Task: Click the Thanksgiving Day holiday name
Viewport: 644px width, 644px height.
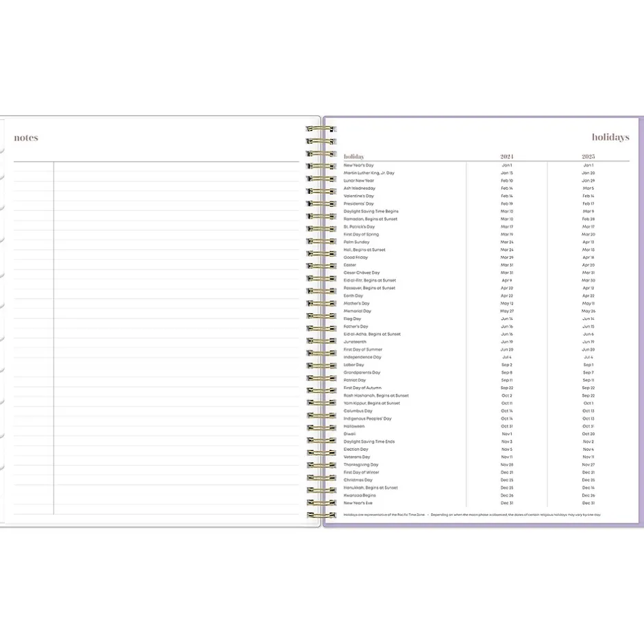Action: tap(360, 465)
